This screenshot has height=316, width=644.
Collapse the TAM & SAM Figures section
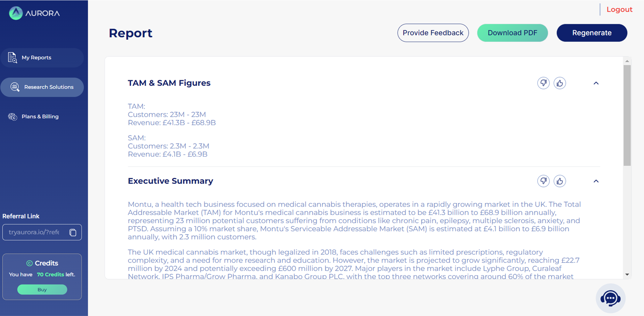(596, 83)
